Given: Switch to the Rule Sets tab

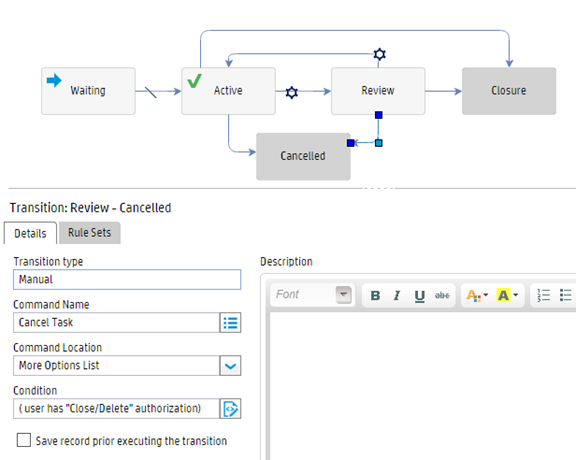Looking at the screenshot, I should 90,233.
